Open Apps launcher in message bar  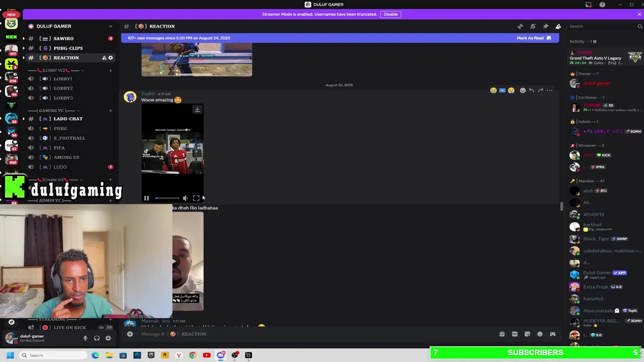(x=552, y=334)
